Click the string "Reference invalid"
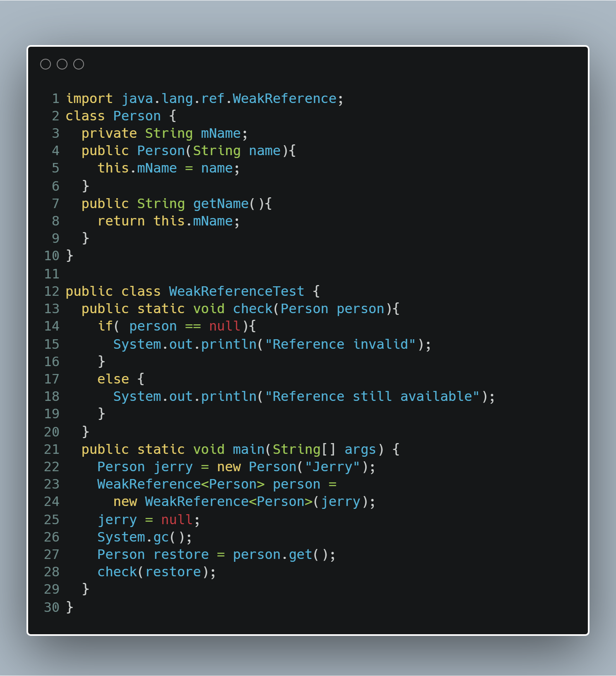The width and height of the screenshot is (616, 676). pyautogui.click(x=340, y=344)
